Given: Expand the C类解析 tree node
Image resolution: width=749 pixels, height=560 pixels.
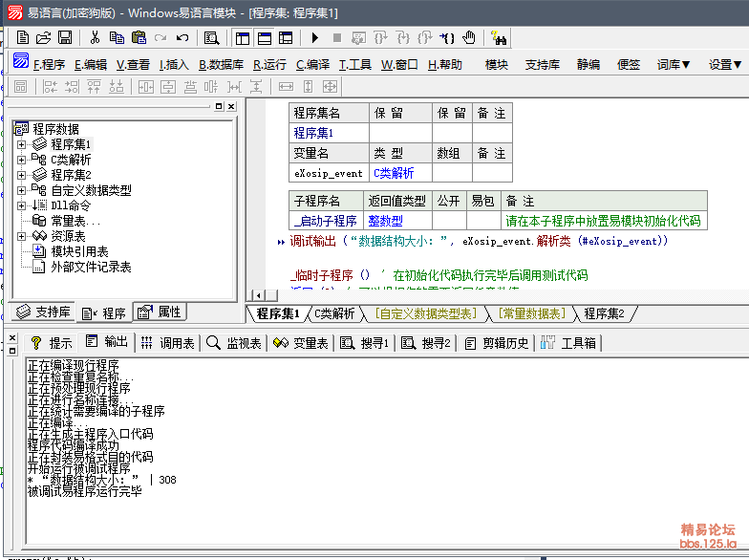Looking at the screenshot, I should click(x=21, y=160).
